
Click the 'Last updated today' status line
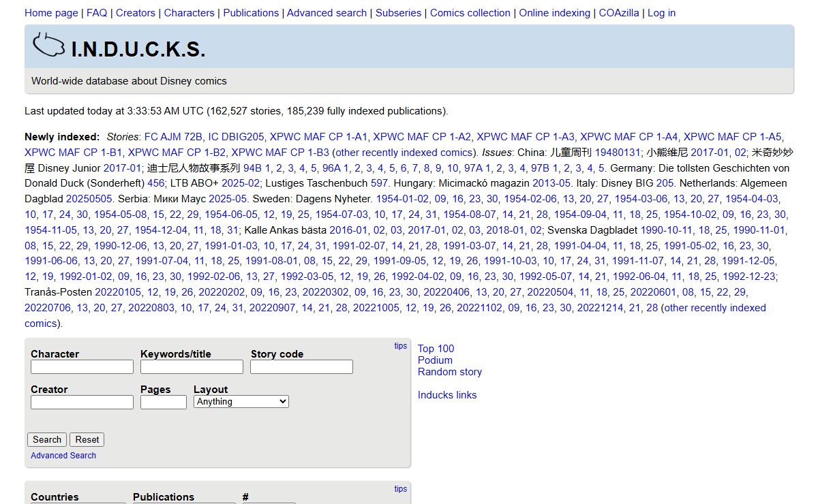click(237, 111)
